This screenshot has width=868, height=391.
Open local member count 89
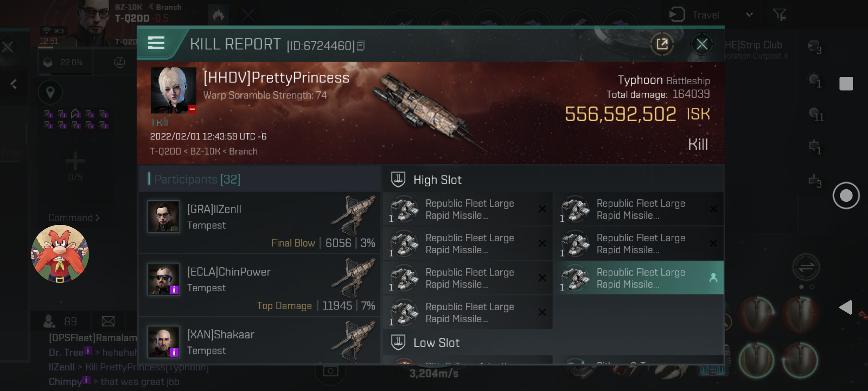[61, 321]
